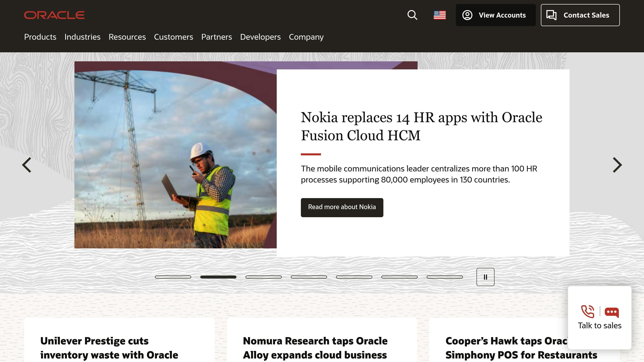Image resolution: width=644 pixels, height=362 pixels.
Task: Expand the Products menu
Action: 40,37
